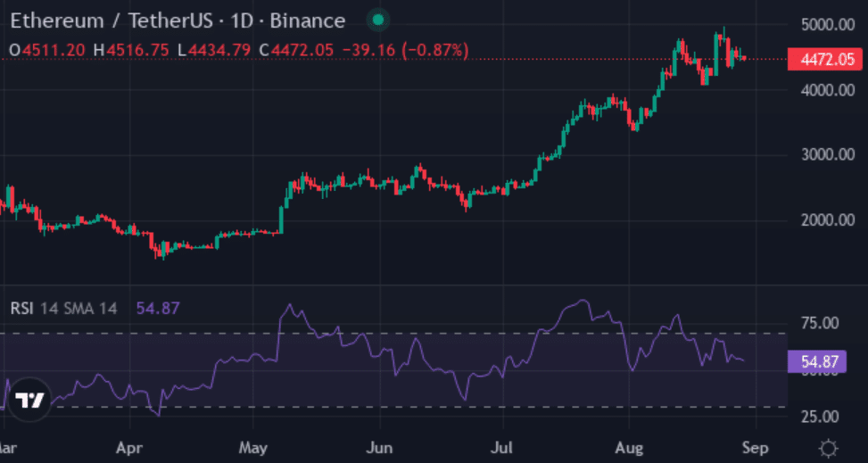Click the 75.00 RSI axis label
868x463 pixels.
[821, 323]
